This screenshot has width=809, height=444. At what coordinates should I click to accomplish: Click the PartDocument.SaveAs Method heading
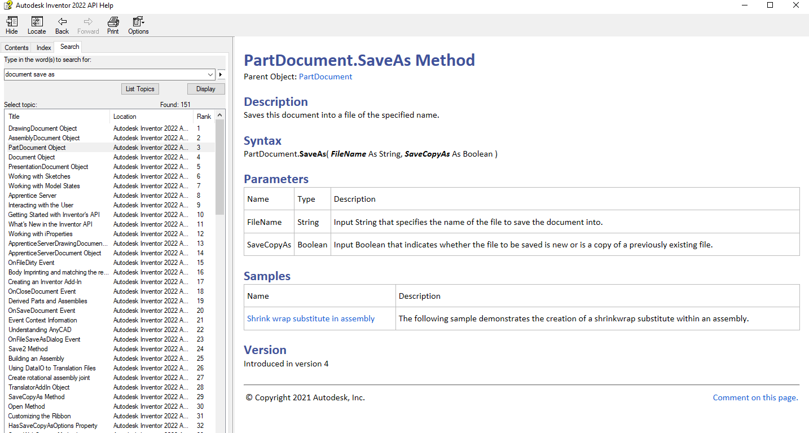(359, 60)
